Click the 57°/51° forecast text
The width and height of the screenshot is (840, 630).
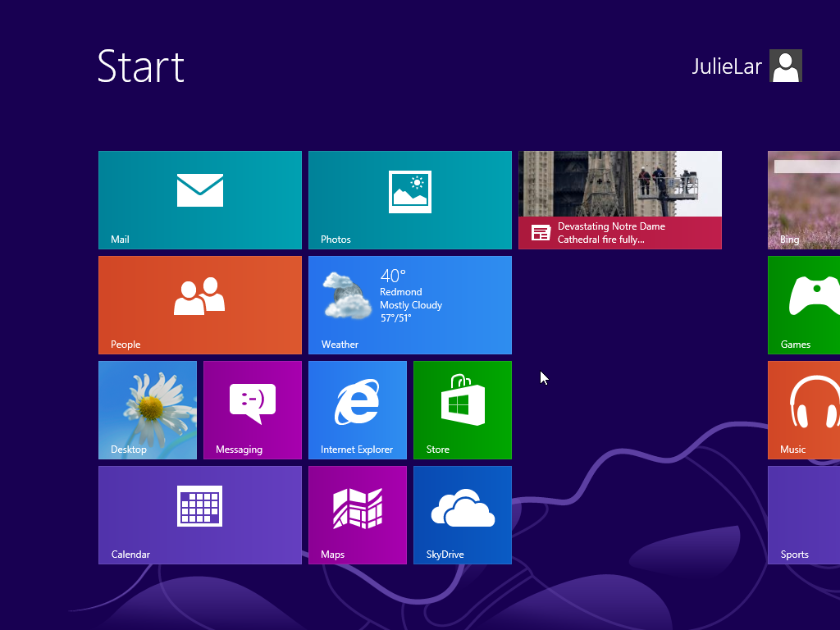(395, 318)
